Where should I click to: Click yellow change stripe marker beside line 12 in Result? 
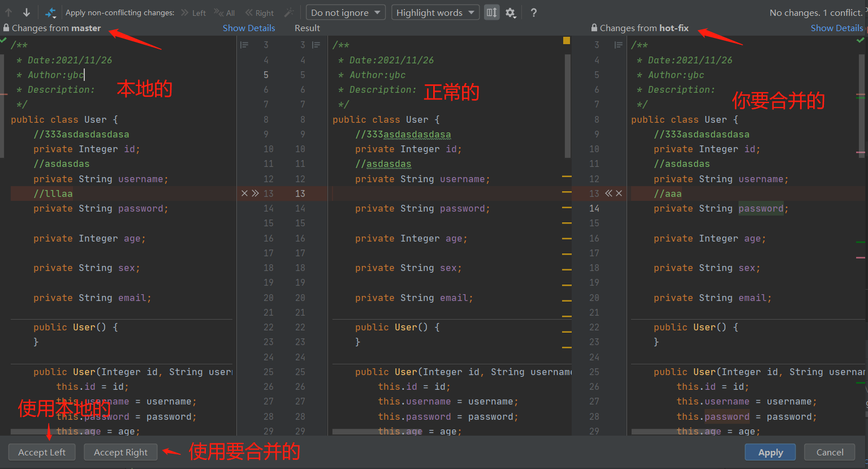(567, 177)
